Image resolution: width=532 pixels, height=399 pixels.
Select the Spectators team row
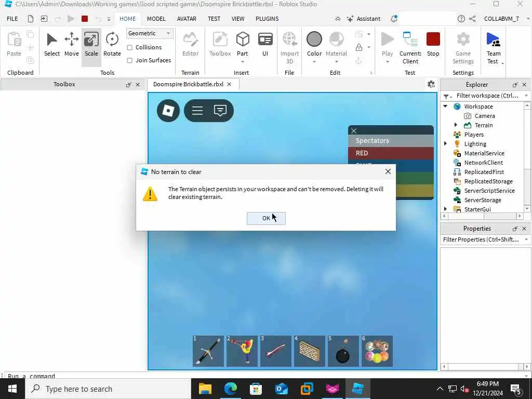391,140
